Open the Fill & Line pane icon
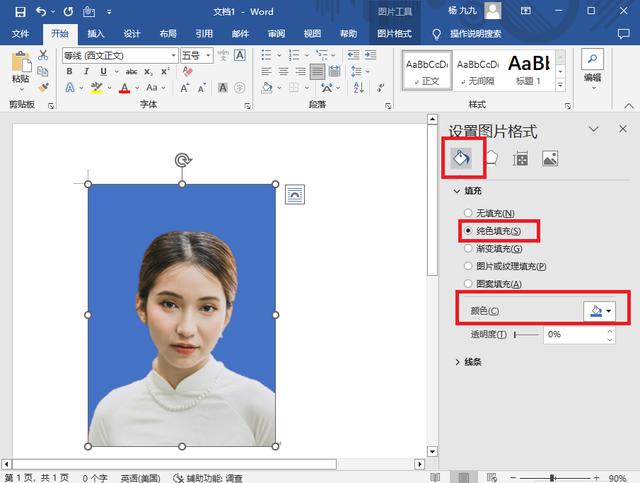640x483 pixels. [x=461, y=158]
